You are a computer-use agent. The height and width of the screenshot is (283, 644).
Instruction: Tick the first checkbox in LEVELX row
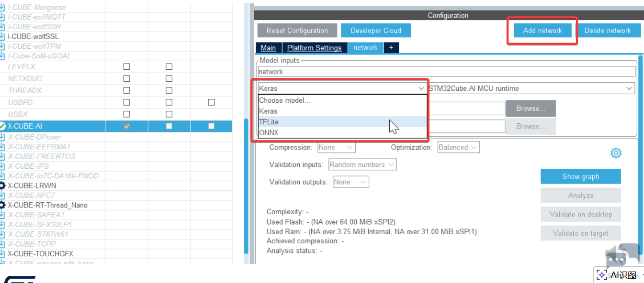pos(126,66)
